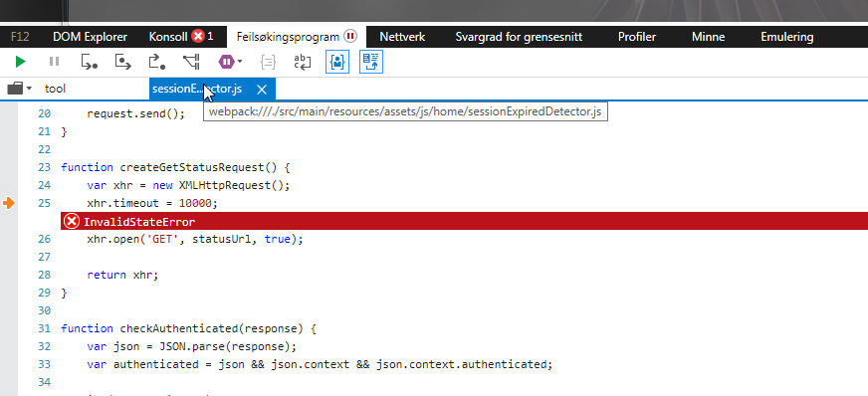Viewport: 868px width, 396px height.
Task: Click 'var xhr = new XMLHttpRequest();' line
Action: (x=188, y=185)
